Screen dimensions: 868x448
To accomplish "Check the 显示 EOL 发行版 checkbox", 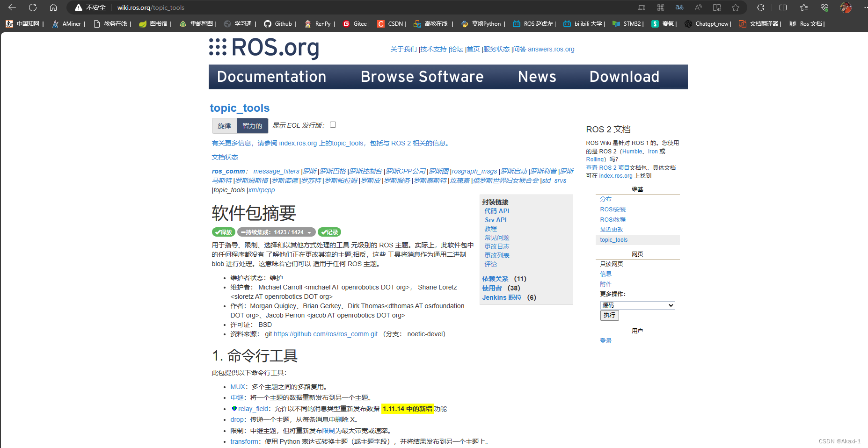I will [333, 124].
